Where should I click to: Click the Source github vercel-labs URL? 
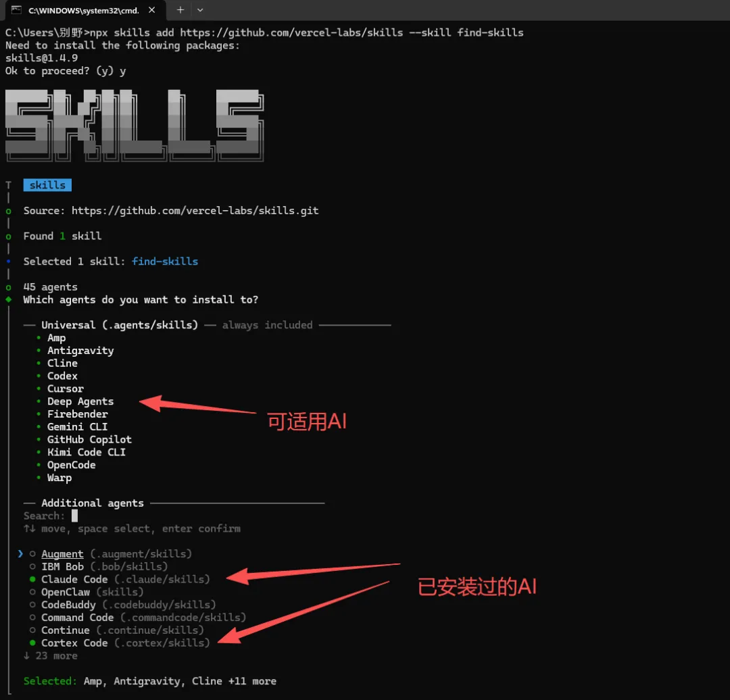coord(195,211)
